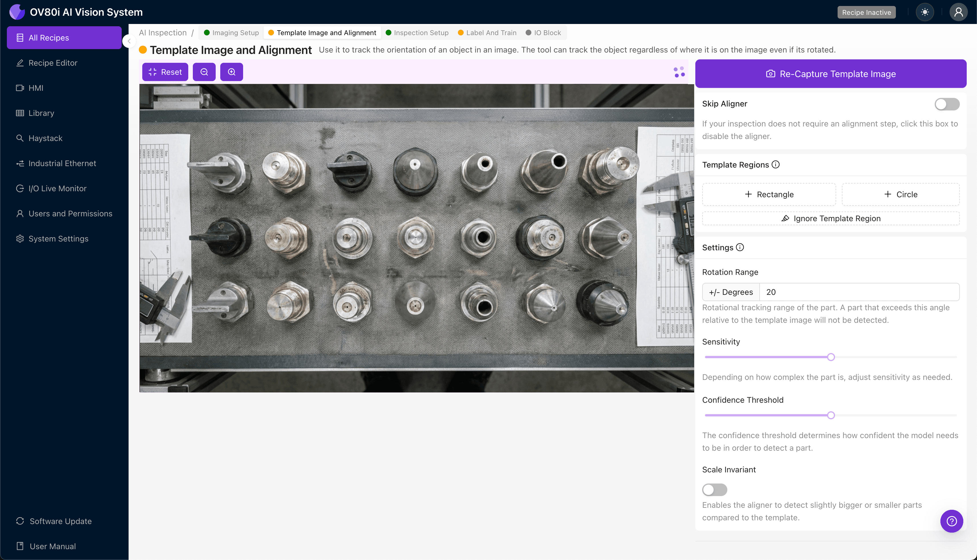
Task: Open the help question mark button
Action: [x=952, y=521]
